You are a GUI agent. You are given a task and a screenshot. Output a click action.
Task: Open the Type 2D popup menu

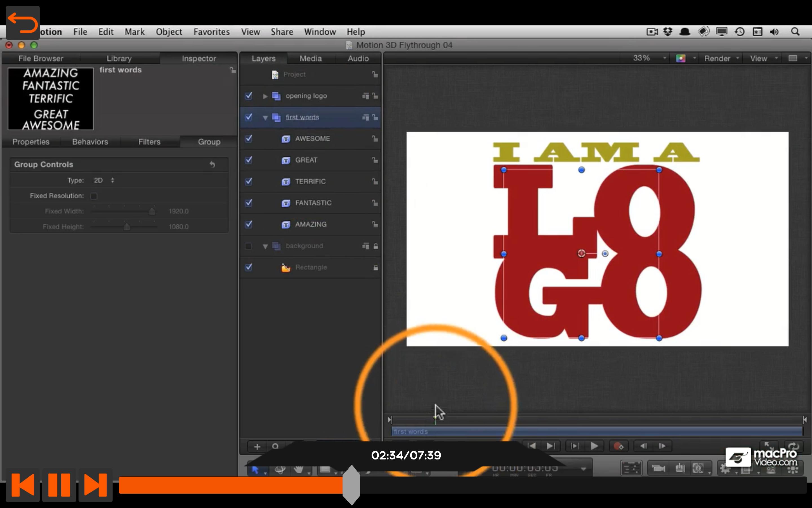pyautogui.click(x=104, y=180)
